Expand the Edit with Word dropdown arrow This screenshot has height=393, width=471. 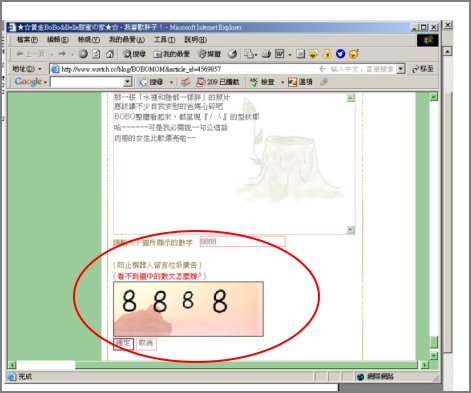click(290, 54)
